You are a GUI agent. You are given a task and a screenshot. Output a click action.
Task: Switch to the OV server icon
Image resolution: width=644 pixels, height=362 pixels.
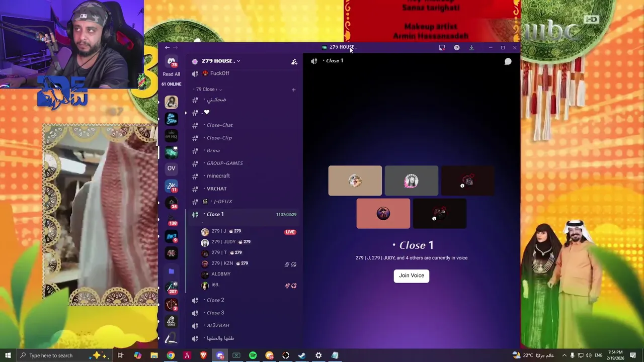(172, 168)
